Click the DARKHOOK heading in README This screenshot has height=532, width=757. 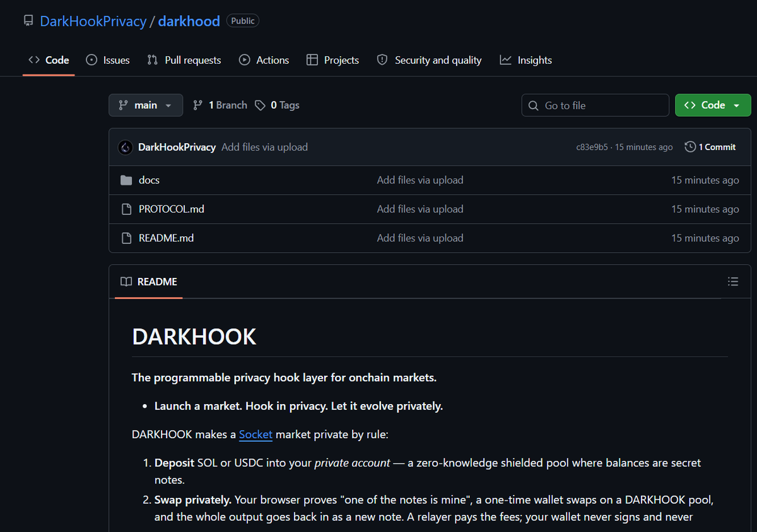coord(194,337)
